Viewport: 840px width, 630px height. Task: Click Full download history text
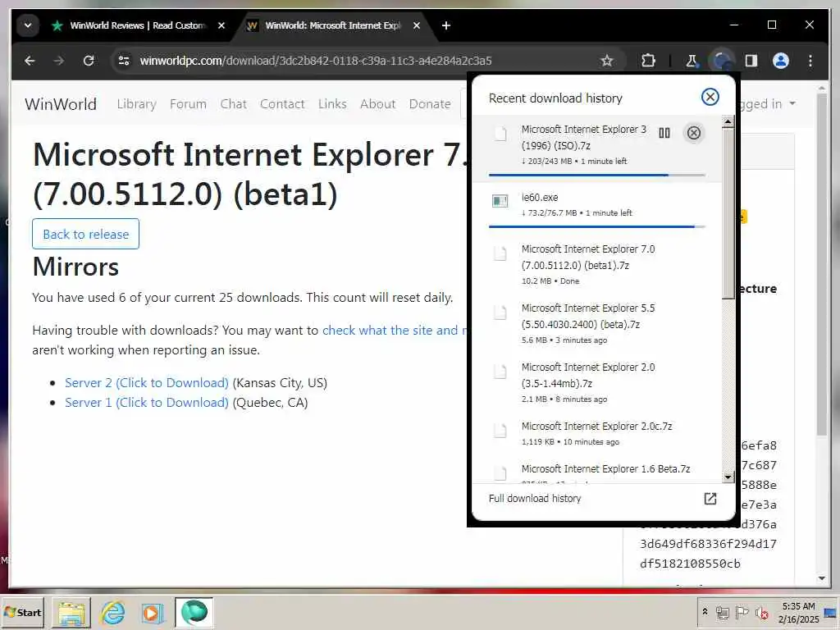coord(535,498)
